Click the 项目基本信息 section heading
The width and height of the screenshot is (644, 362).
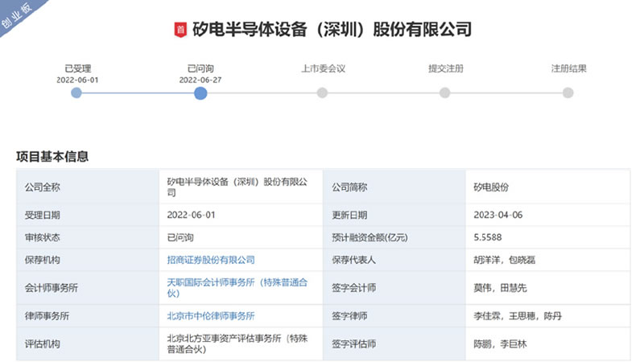[x=52, y=156]
